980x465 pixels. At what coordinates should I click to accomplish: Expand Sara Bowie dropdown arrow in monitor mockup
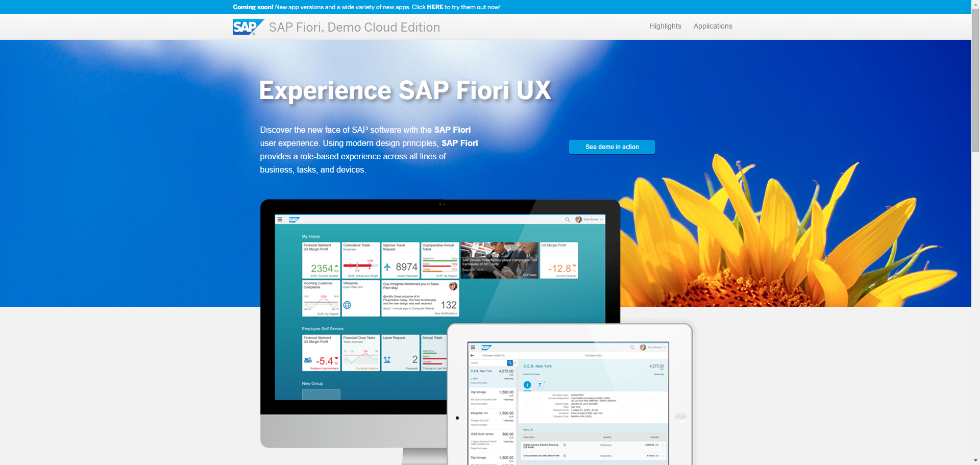[x=602, y=219]
